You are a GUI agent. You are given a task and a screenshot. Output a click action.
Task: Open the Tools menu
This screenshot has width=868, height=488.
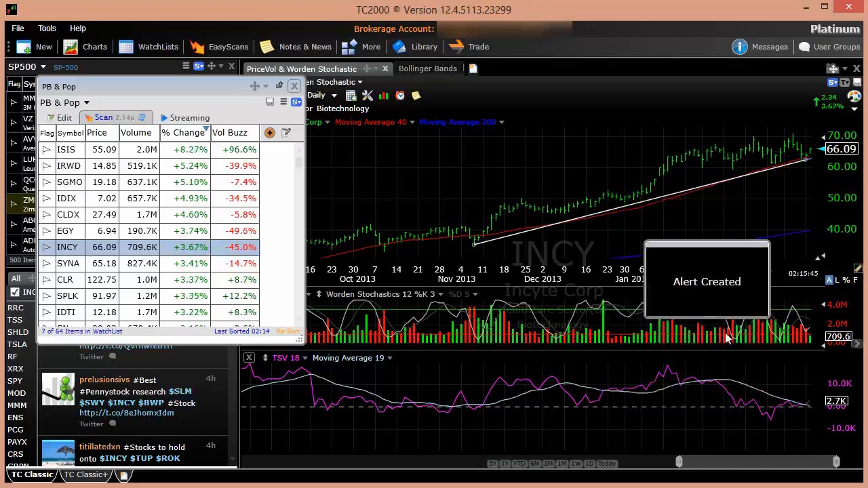[47, 28]
